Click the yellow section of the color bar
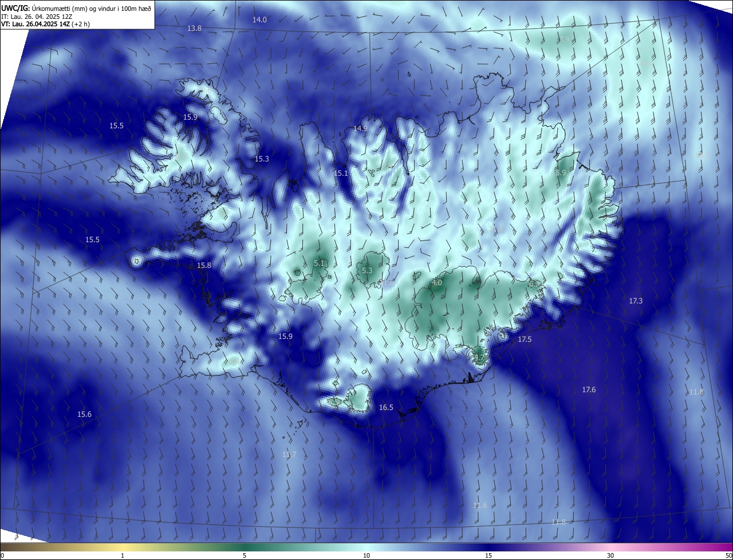Image resolution: width=733 pixels, height=560 pixels. coord(123,547)
